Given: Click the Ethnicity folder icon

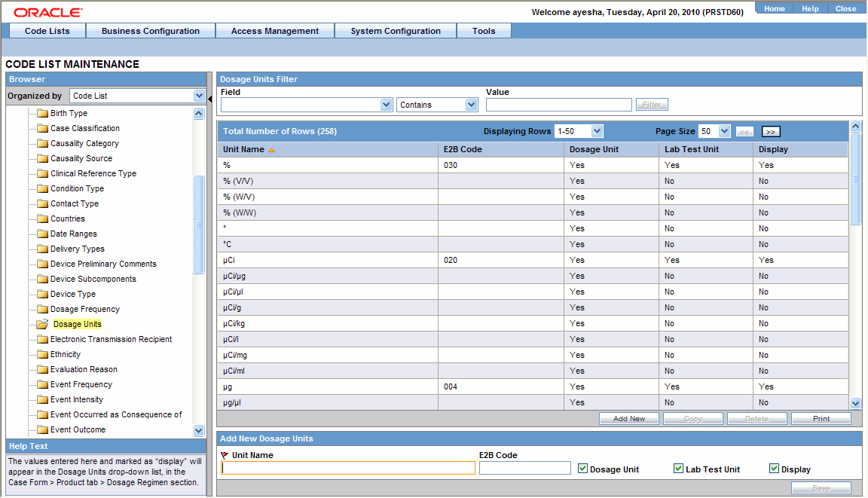Looking at the screenshot, I should (43, 355).
